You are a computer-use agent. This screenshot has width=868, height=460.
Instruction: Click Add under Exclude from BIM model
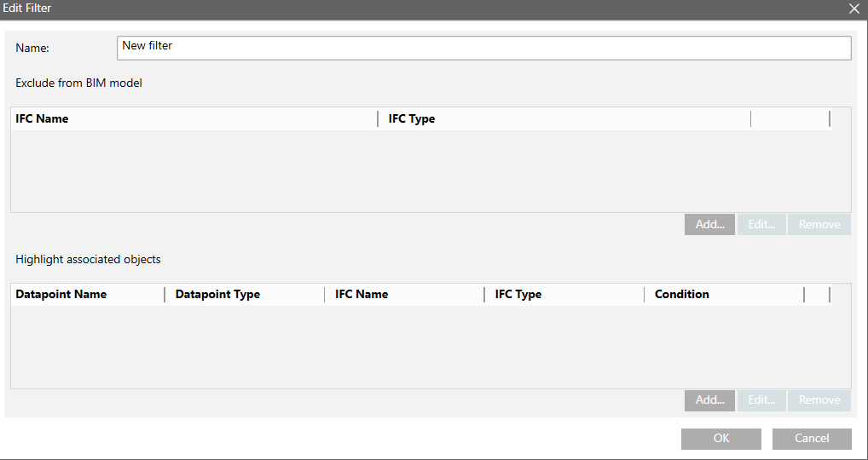tap(709, 225)
